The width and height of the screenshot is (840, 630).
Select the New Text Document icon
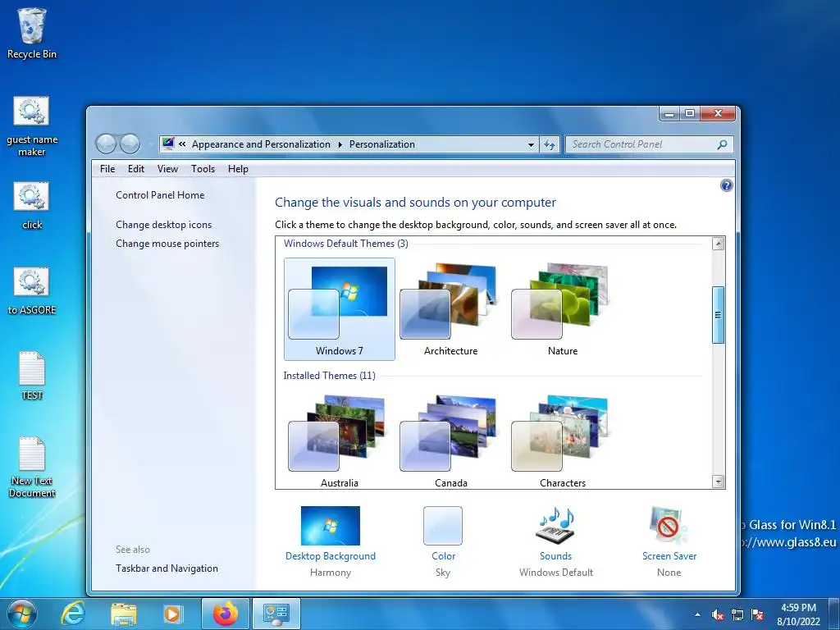[x=32, y=467]
